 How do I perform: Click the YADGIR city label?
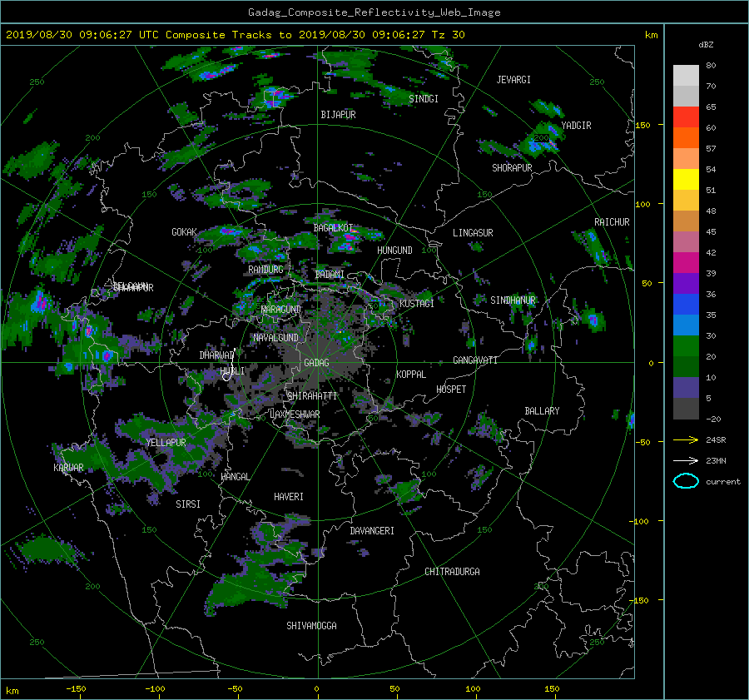click(576, 126)
